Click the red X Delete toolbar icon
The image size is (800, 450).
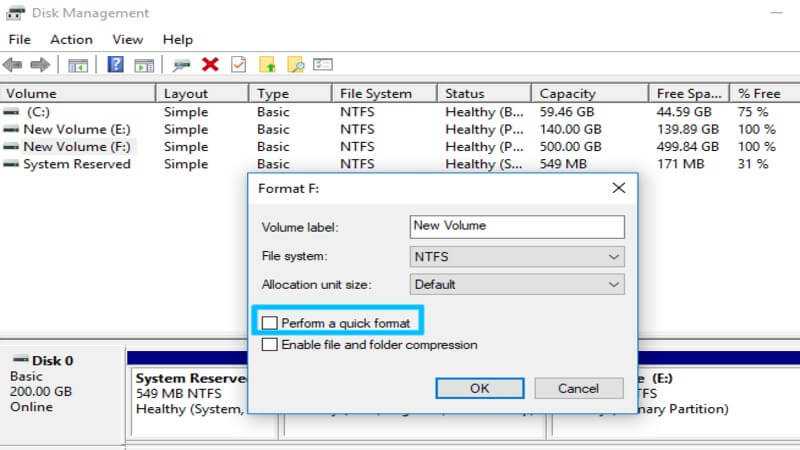pos(210,64)
